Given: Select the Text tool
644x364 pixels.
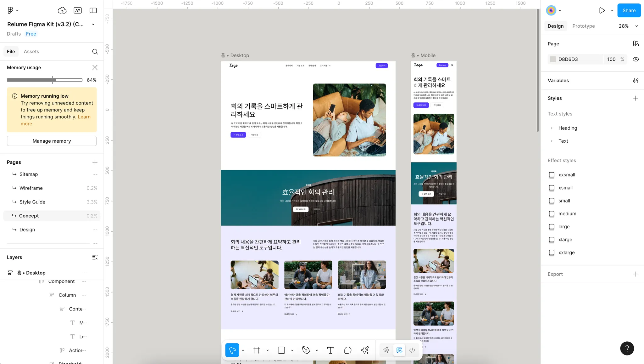Looking at the screenshot, I should pyautogui.click(x=330, y=350).
